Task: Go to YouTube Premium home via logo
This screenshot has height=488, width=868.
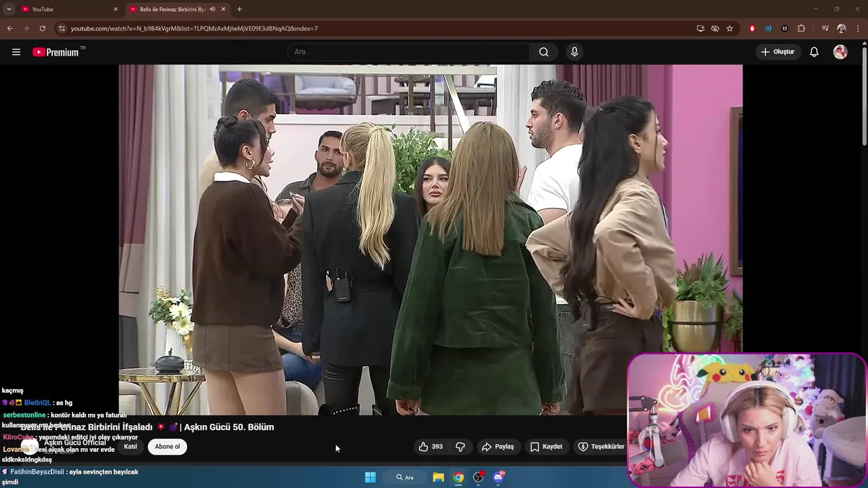Action: [56, 52]
